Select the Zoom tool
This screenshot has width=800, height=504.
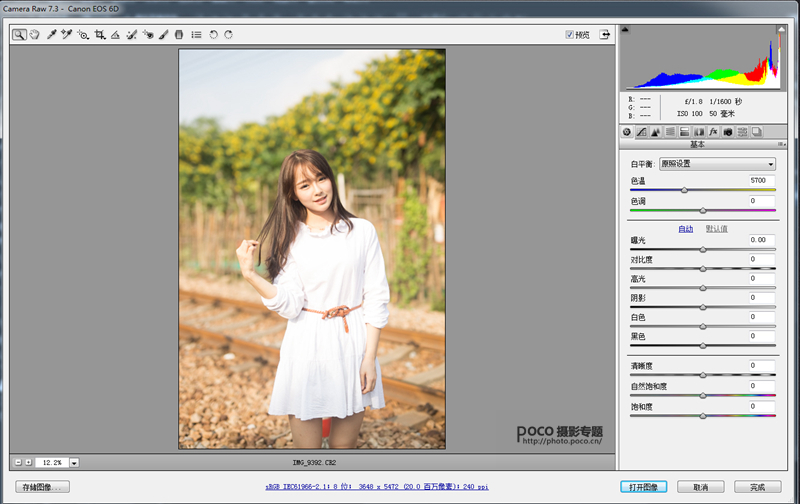(x=19, y=35)
